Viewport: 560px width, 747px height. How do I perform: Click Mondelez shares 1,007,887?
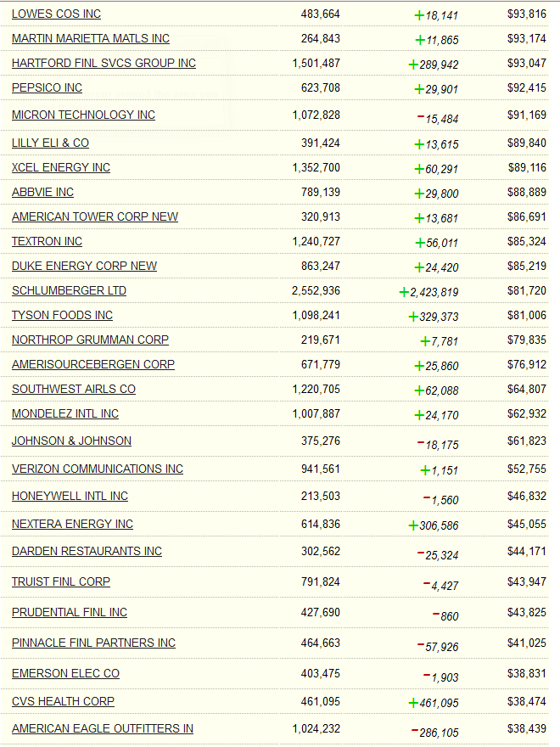(316, 413)
